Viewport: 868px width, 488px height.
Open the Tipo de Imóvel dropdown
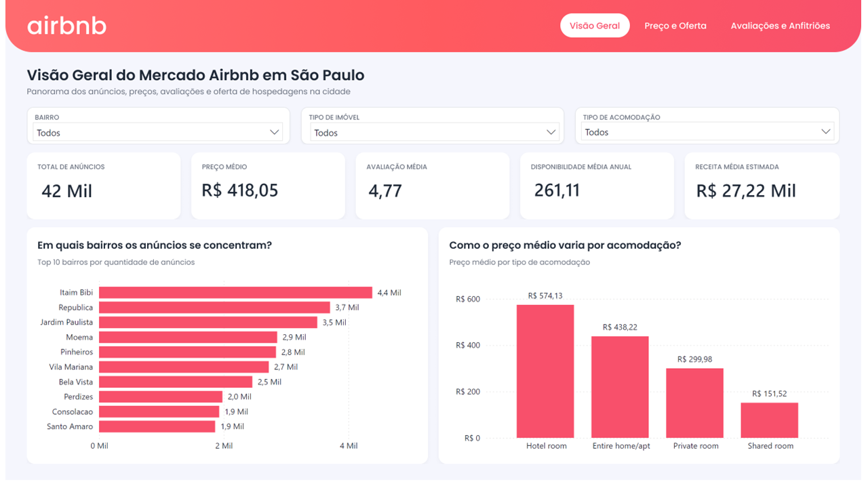pos(435,132)
